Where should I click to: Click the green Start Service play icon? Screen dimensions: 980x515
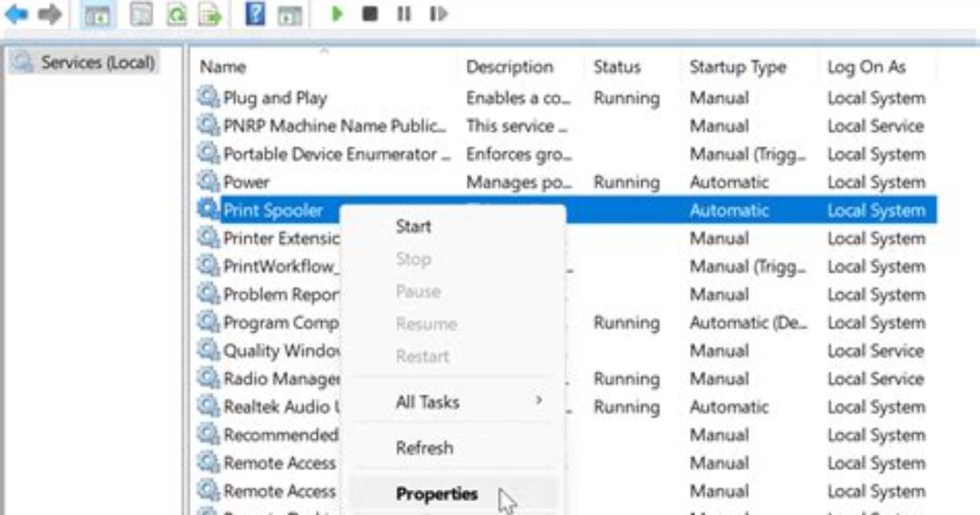(x=337, y=14)
